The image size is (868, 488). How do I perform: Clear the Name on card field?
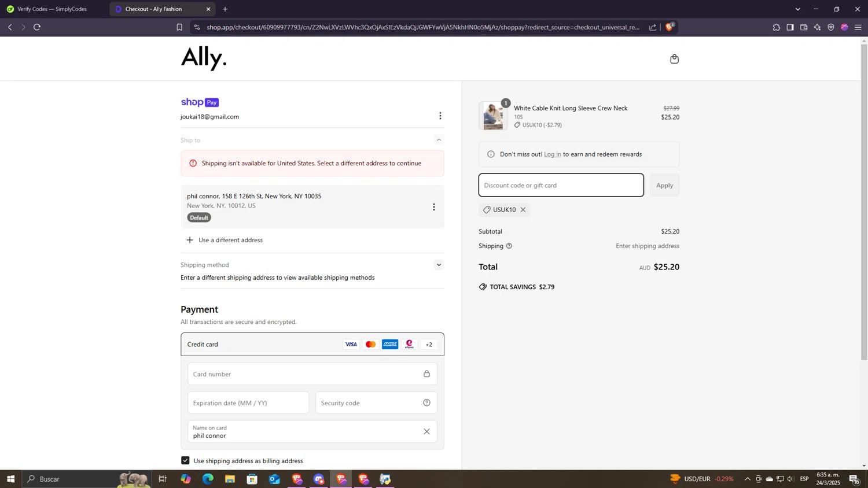pos(426,431)
